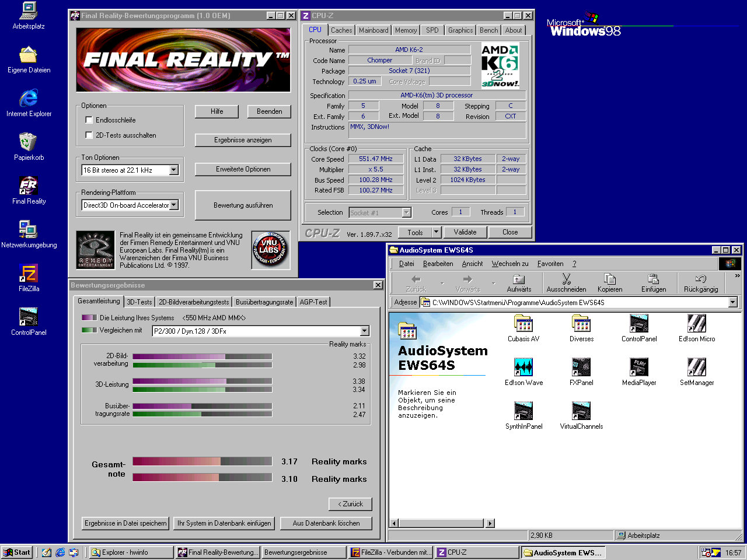Open the Favoriten menu

[x=550, y=264]
